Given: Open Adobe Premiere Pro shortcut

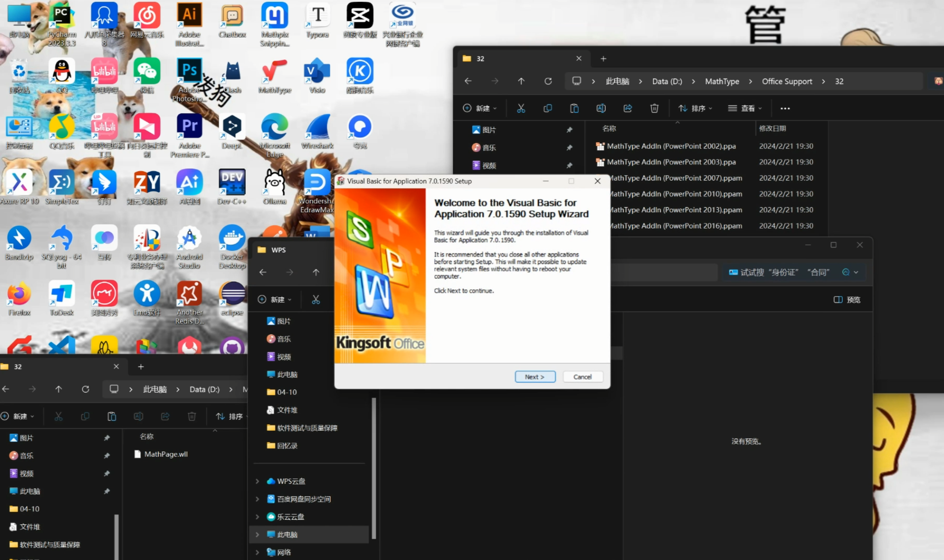Looking at the screenshot, I should click(190, 136).
